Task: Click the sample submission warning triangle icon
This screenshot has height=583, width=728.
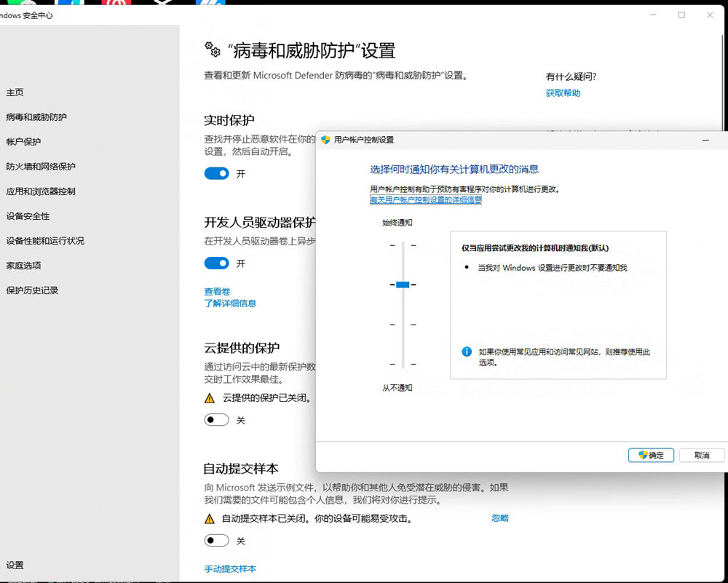Action: (210, 518)
